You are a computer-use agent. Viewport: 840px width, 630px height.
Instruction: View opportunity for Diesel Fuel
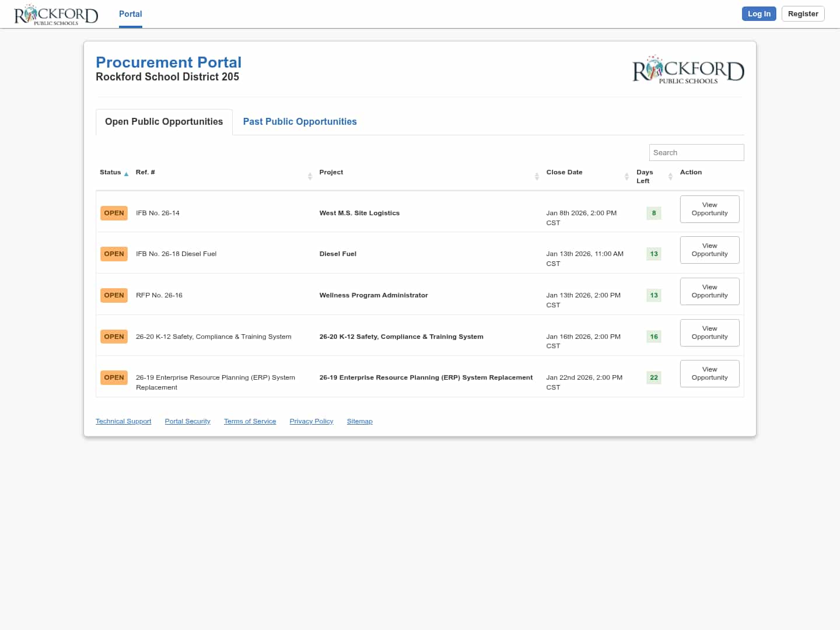(709, 250)
